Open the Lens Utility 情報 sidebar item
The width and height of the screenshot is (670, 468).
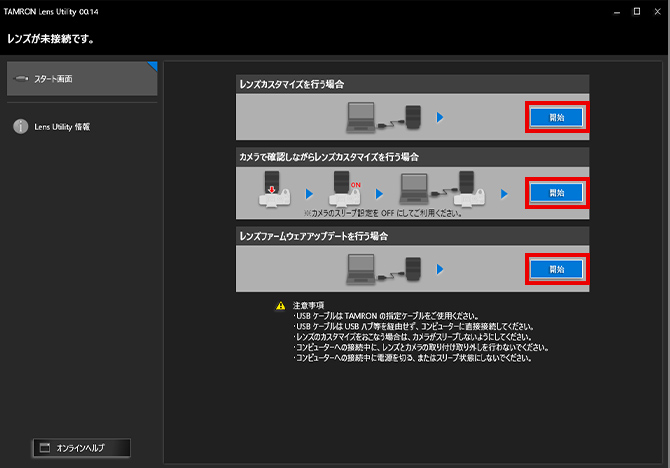tap(62, 127)
